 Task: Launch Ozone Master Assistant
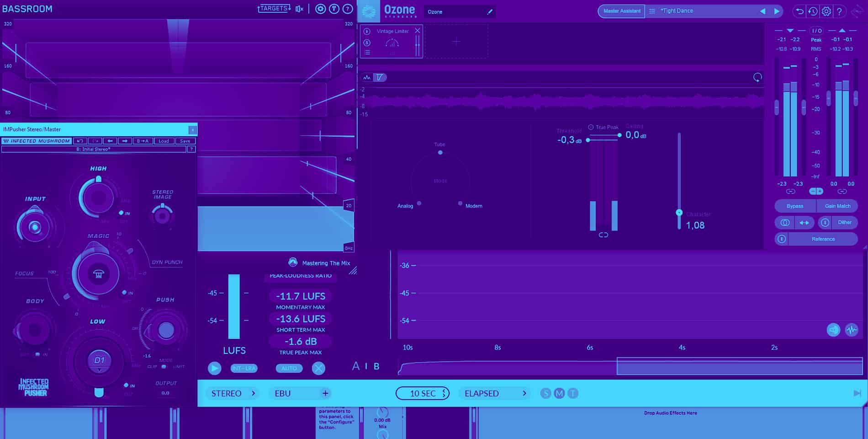[x=621, y=11]
